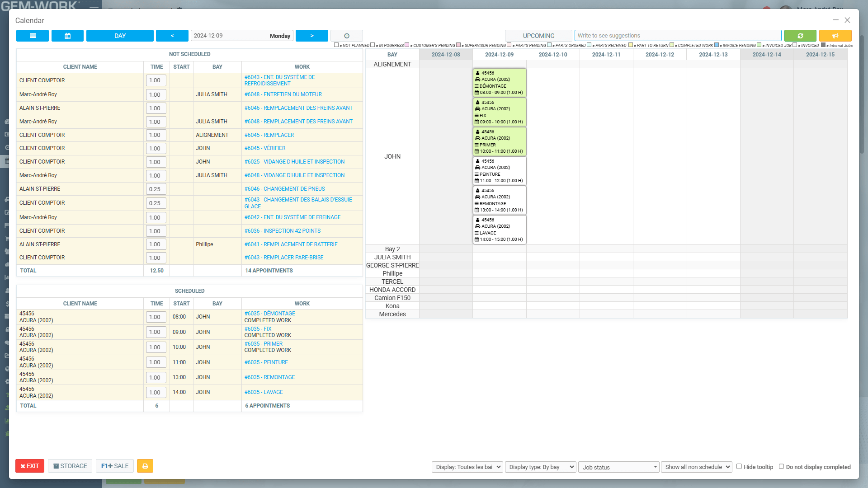868x488 pixels.
Task: Toggle the NOT PLANNED legend checkbox
Action: point(336,45)
